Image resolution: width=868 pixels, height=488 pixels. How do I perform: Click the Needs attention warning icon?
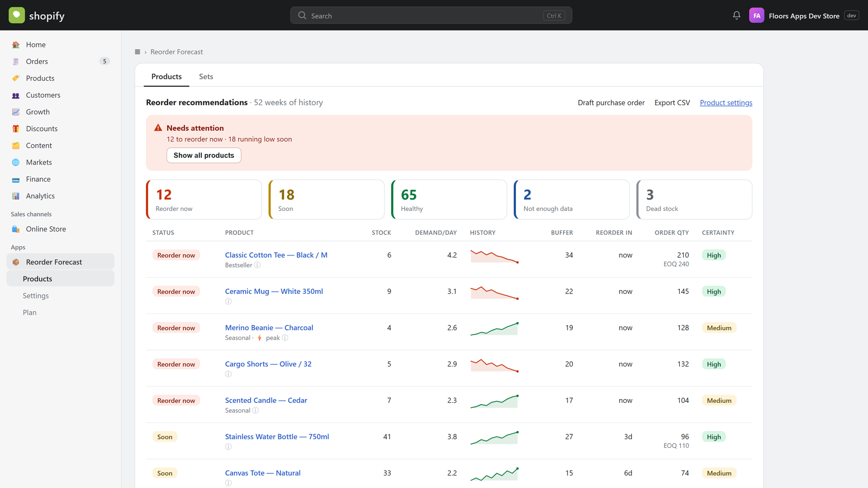158,128
